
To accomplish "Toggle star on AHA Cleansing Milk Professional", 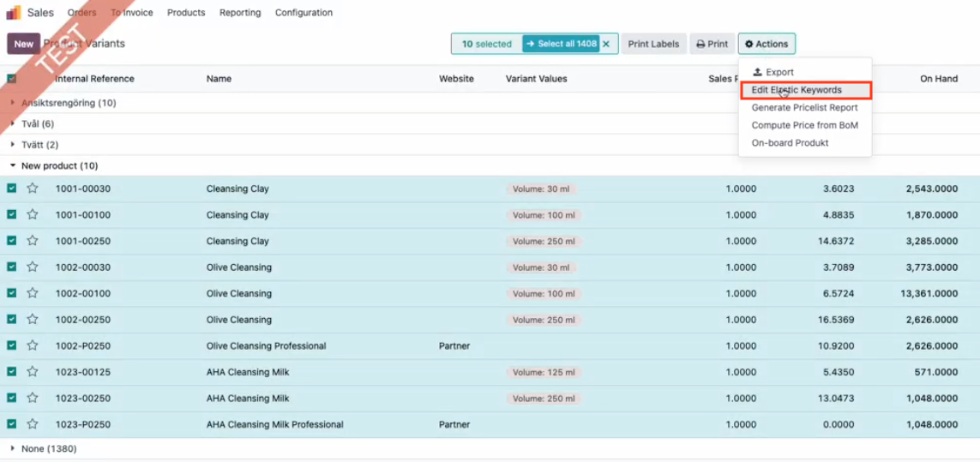I will click(x=33, y=424).
